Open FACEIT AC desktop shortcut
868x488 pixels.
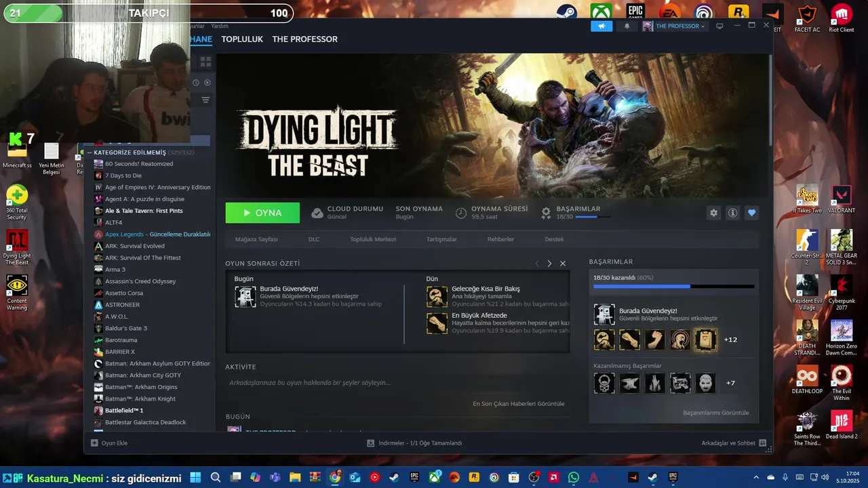[807, 18]
